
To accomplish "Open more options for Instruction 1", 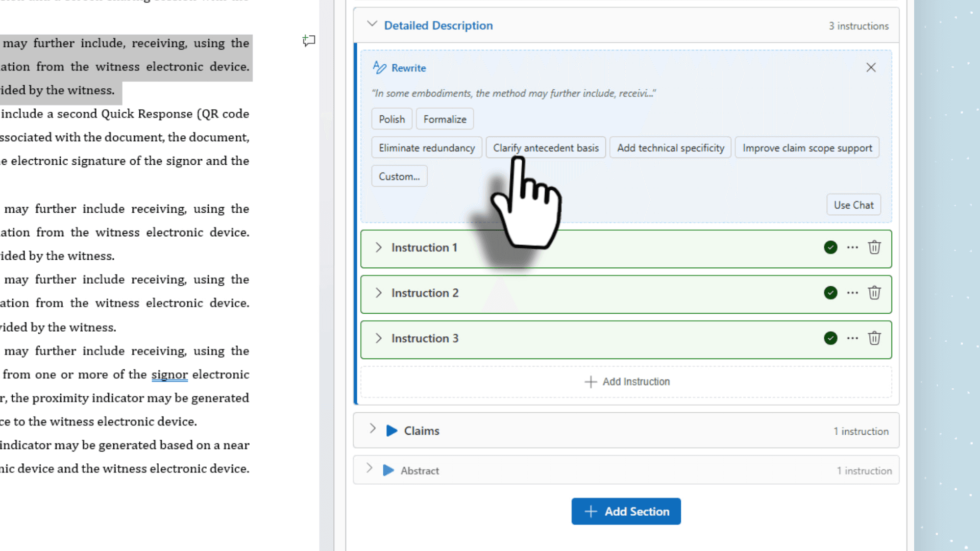I will pos(852,247).
